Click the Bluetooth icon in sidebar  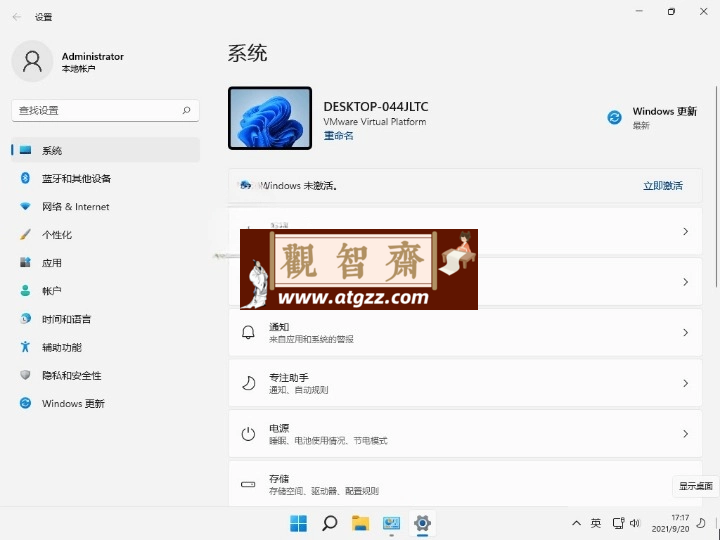pos(25,178)
